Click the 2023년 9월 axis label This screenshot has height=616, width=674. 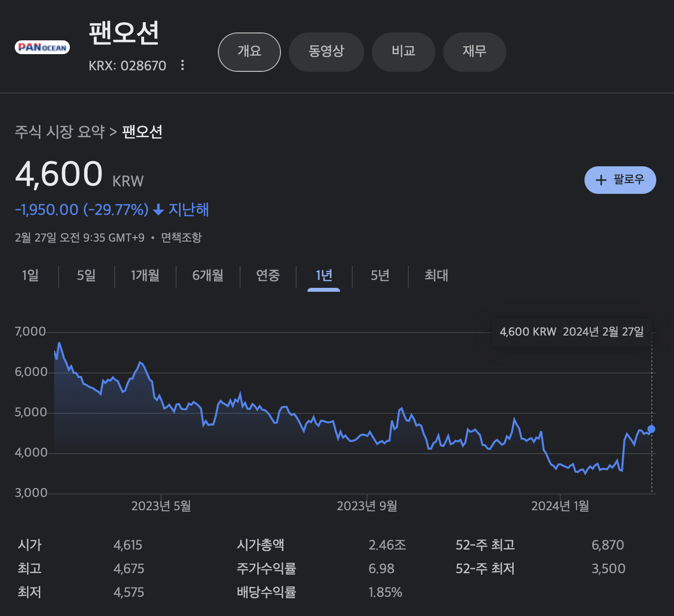367,506
